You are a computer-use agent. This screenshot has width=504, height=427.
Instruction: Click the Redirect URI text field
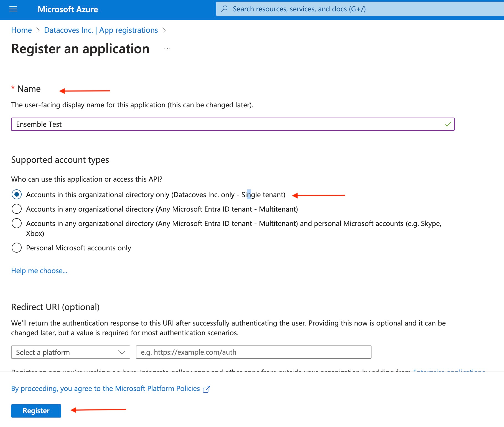(254, 352)
